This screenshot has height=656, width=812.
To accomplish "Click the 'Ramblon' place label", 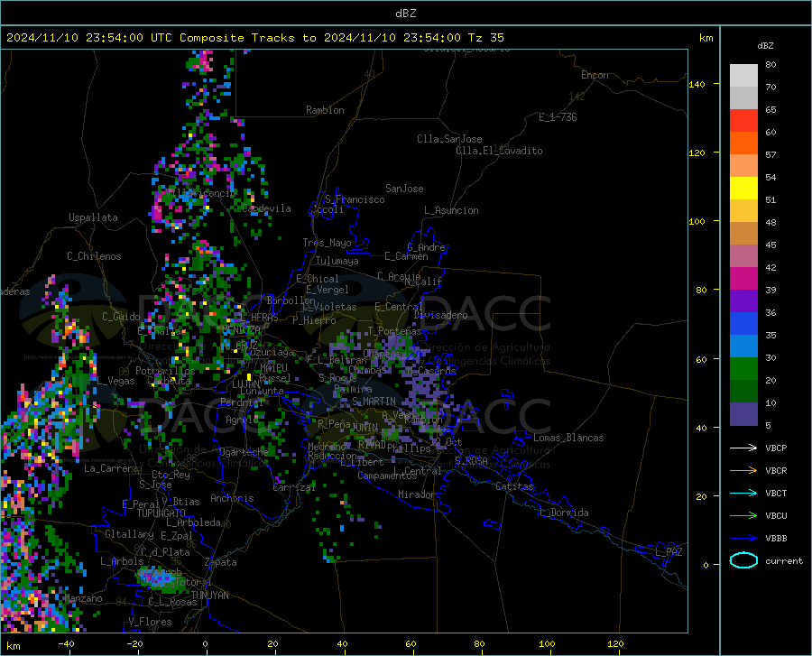I will click(325, 110).
